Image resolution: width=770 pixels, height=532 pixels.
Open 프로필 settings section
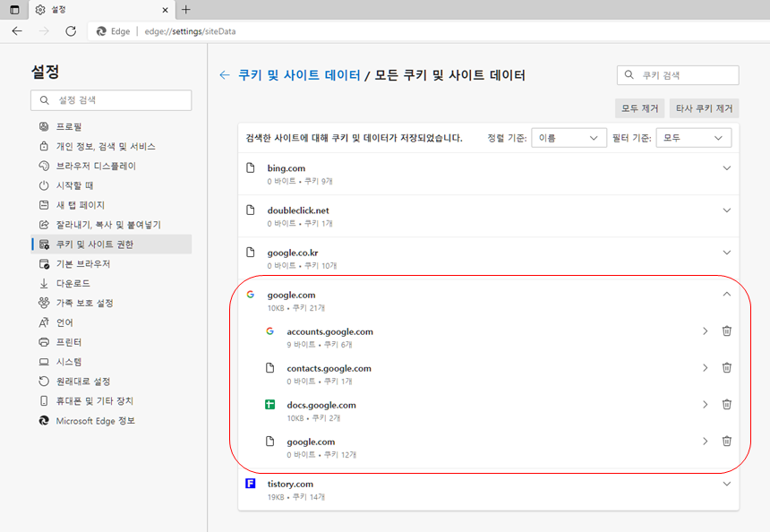pyautogui.click(x=111, y=127)
